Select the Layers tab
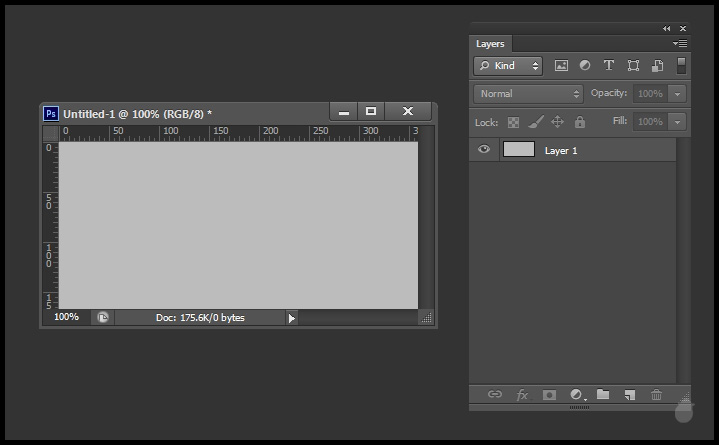Image resolution: width=719 pixels, height=445 pixels. (x=490, y=44)
